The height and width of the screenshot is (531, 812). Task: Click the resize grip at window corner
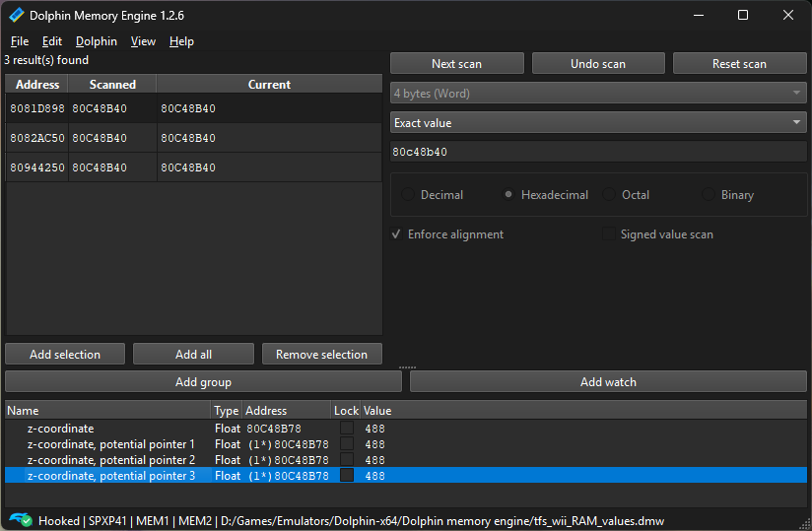tap(804, 524)
